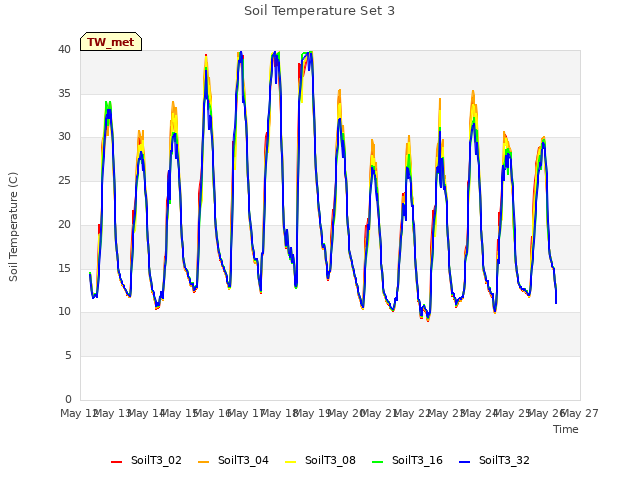Click the yellow SoilT3_08 legend color marker
This screenshot has height=480, width=640.
290,462
